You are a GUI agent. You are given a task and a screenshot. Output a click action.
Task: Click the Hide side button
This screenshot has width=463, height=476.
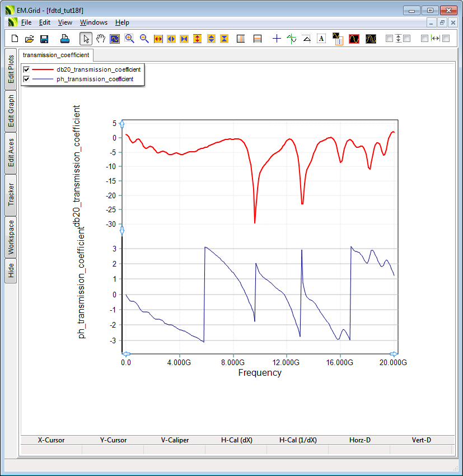[11, 272]
